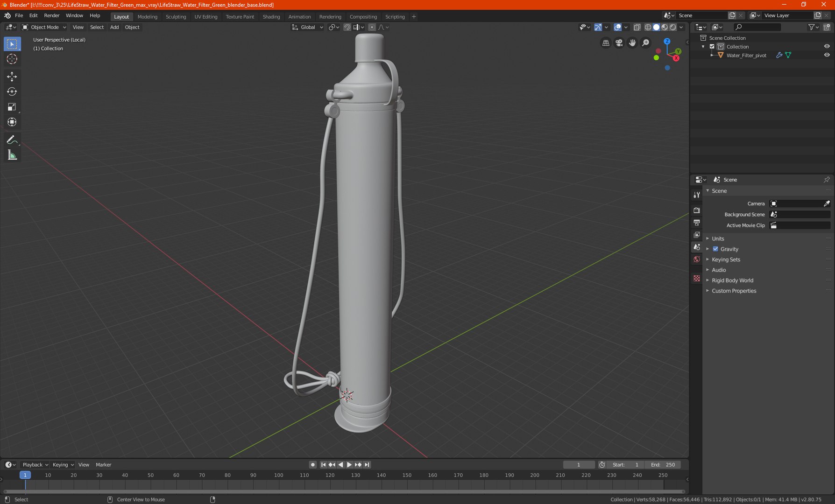Activate the Scale tool

pos(12,107)
